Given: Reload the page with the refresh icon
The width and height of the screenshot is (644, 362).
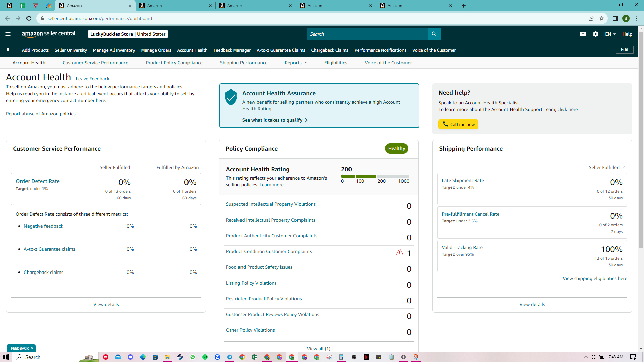Looking at the screenshot, I should [29, 18].
